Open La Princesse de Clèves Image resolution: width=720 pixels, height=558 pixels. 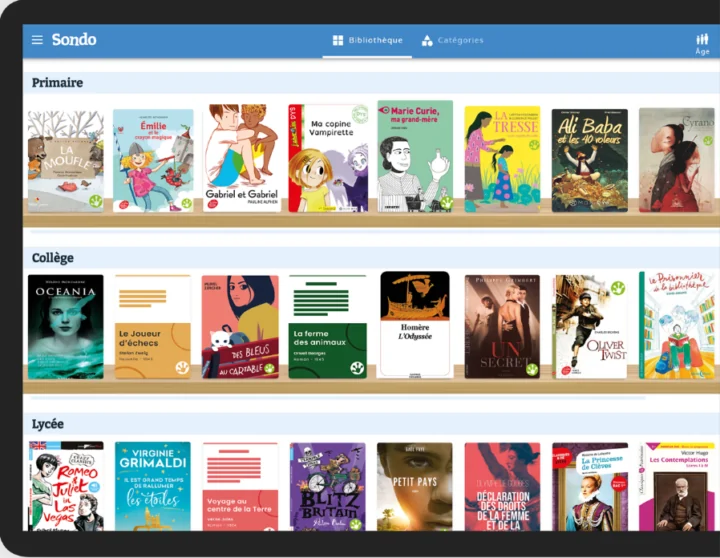tap(590, 487)
